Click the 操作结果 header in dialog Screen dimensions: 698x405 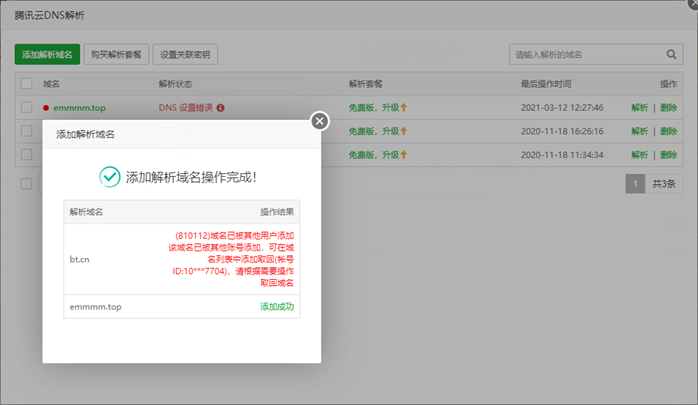(x=277, y=212)
